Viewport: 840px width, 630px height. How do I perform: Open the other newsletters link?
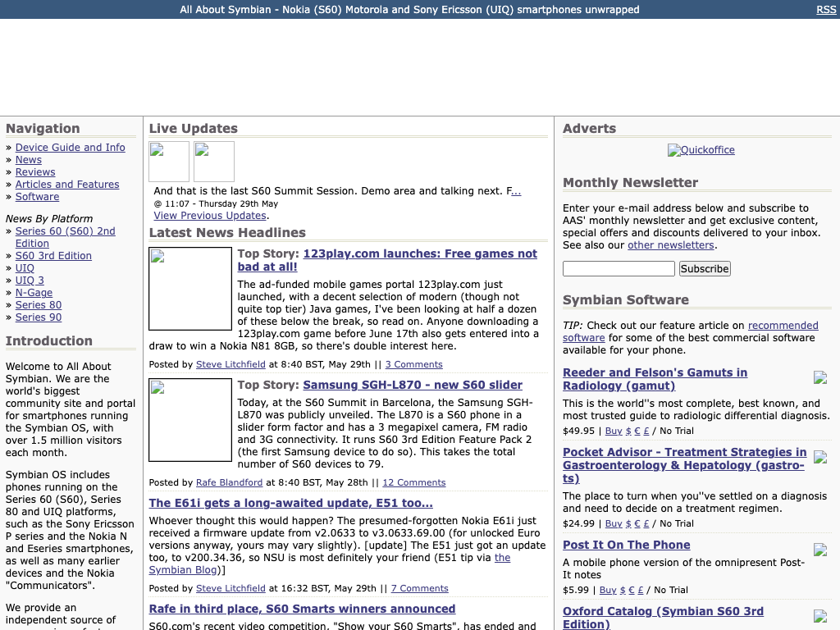671,244
